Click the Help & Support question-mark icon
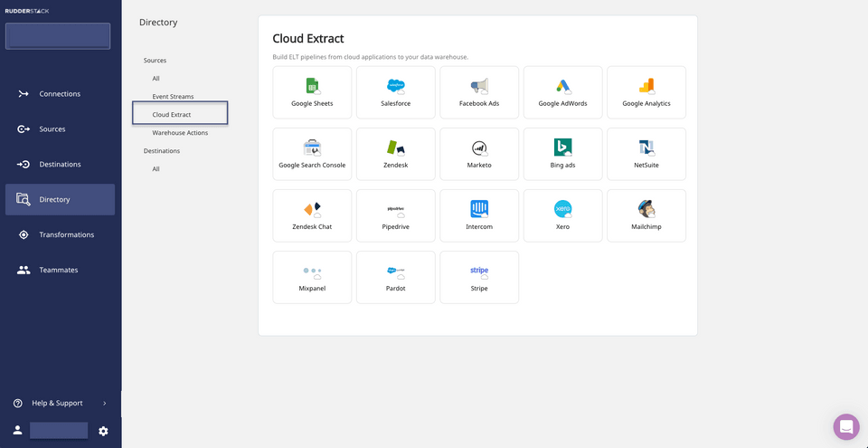 point(18,403)
